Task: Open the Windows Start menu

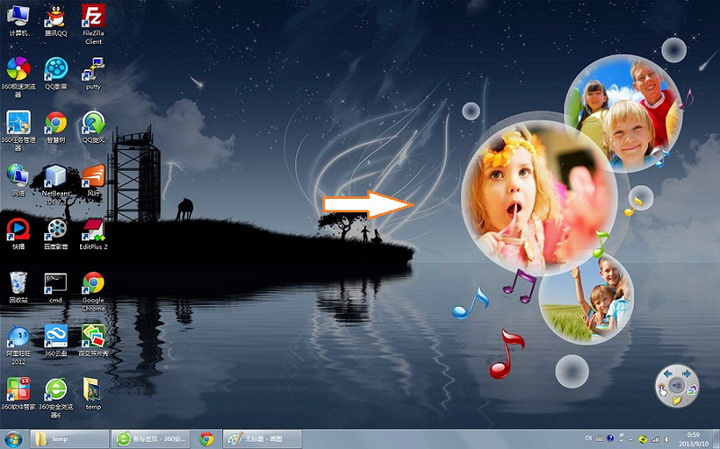Action: click(x=13, y=438)
